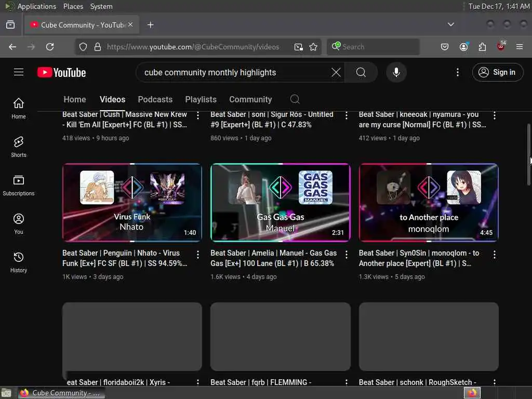The image size is (532, 399).
Task: Open Syn0Sin monoqlom to Another place title
Action: pyautogui.click(x=419, y=258)
